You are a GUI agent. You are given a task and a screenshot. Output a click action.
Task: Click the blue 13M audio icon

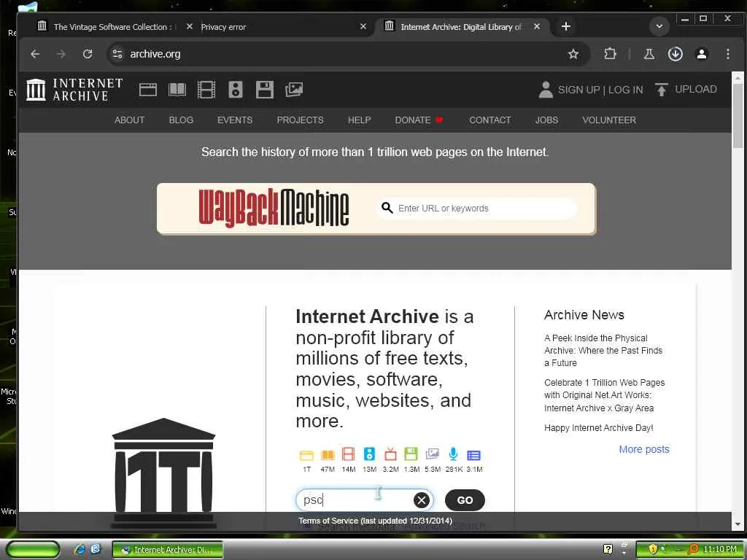(x=369, y=454)
